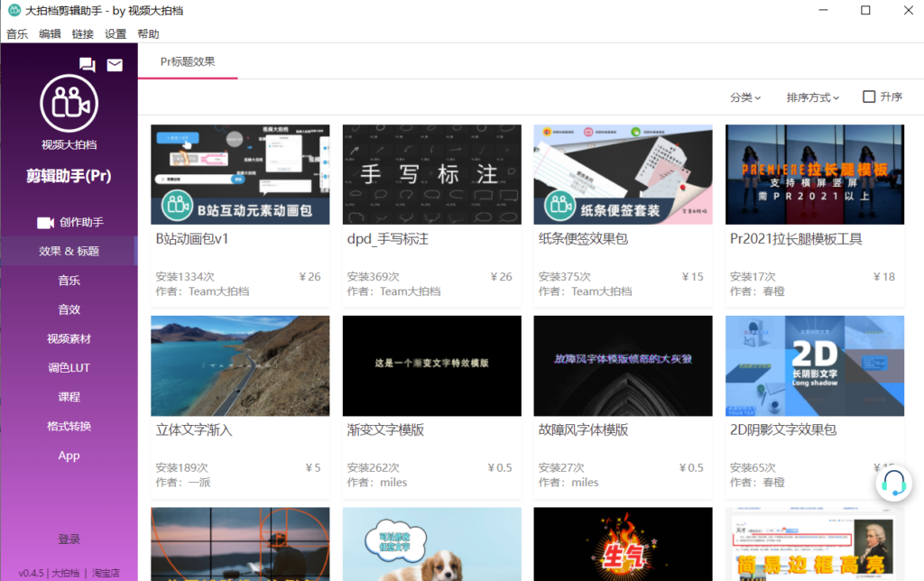924x581 pixels.
Task: Open the B站动画包v1 thumbnail
Action: click(x=240, y=174)
